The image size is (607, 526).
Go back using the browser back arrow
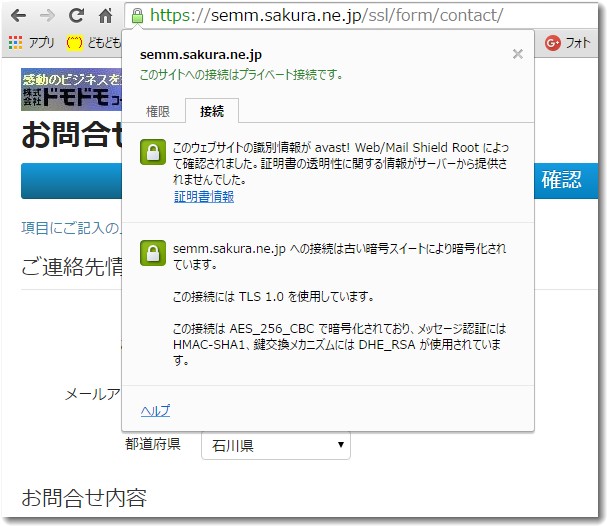(x=18, y=16)
